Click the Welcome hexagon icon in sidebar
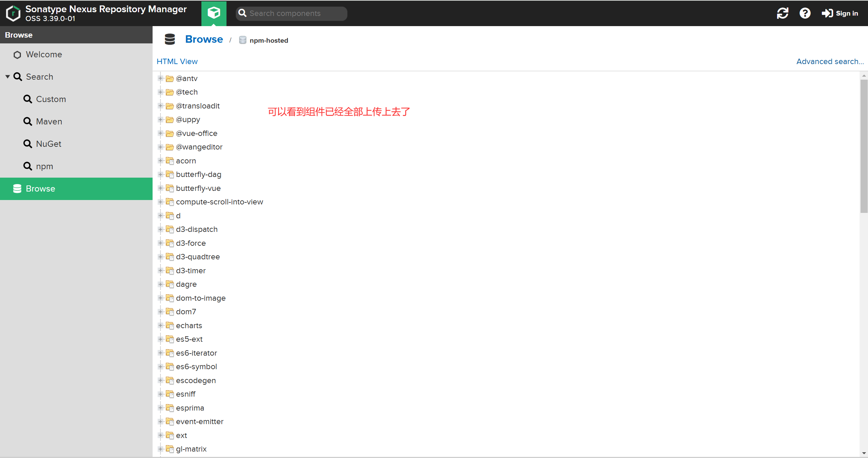868x458 pixels. [17, 55]
